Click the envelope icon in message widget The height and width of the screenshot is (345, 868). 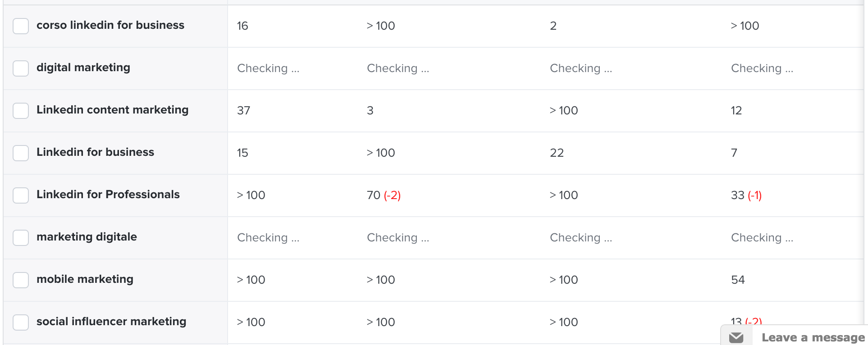point(736,337)
